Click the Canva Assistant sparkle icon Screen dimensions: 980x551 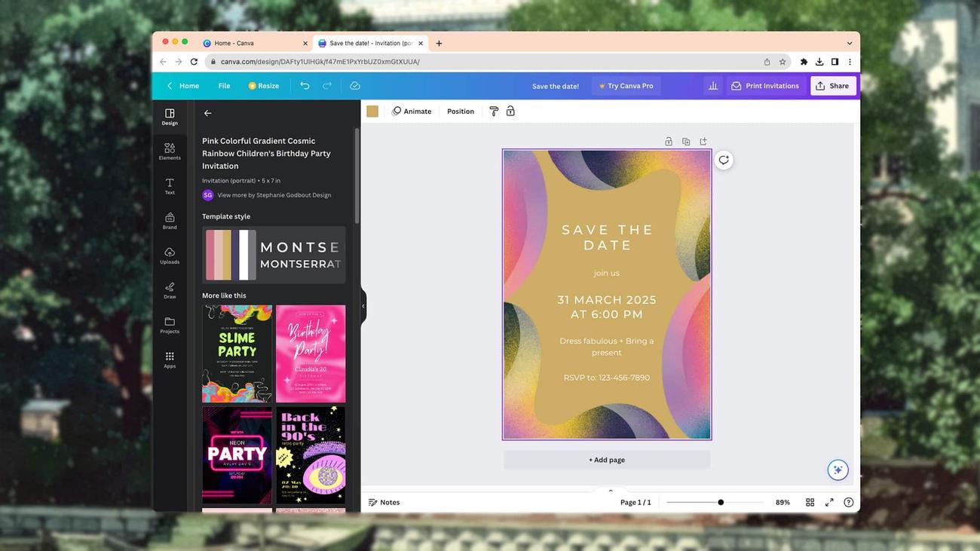point(837,468)
